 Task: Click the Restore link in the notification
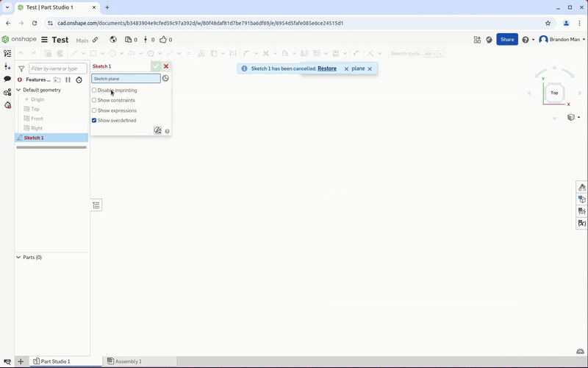[327, 68]
